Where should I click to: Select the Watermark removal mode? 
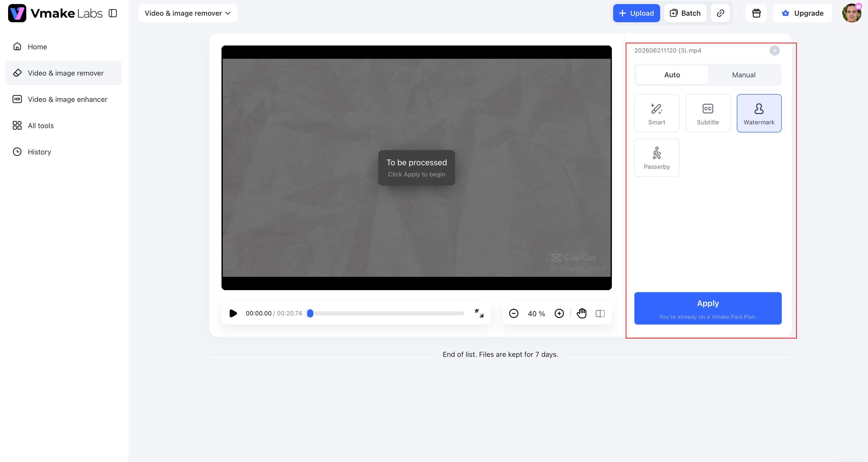(x=759, y=113)
